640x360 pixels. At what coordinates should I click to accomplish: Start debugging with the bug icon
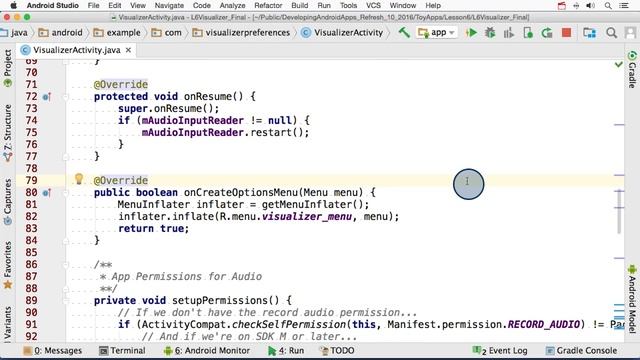(490, 33)
